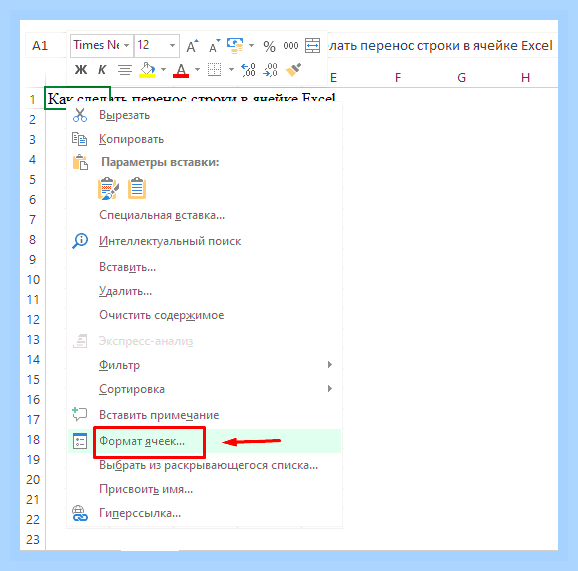Expand the accounting format dropdown arrow
The image size is (578, 571).
coord(251,46)
